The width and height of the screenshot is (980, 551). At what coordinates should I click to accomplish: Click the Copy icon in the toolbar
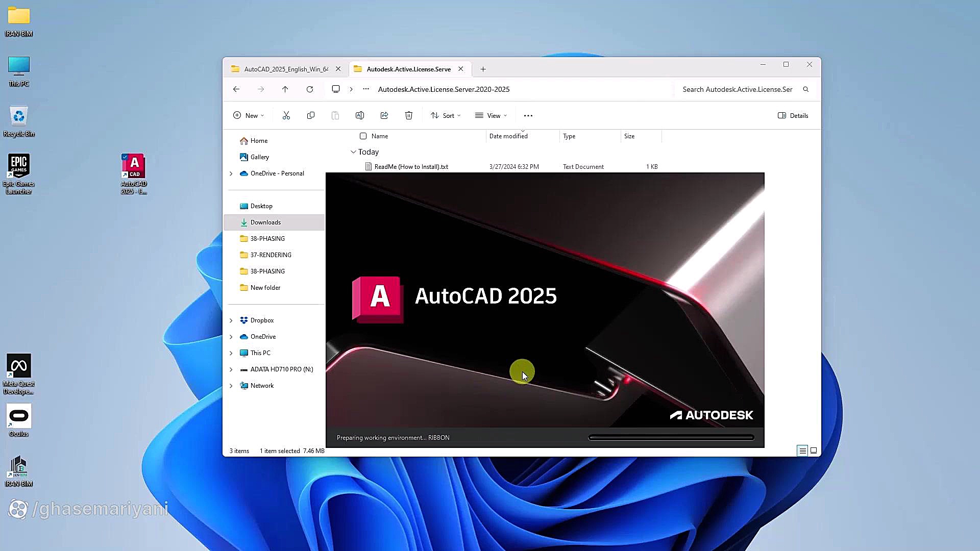pyautogui.click(x=311, y=115)
